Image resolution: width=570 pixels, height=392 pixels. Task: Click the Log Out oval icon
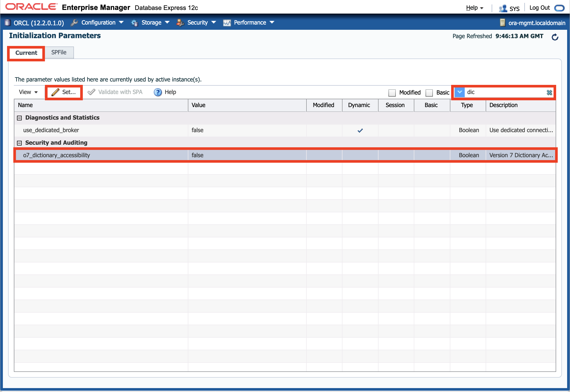[559, 8]
